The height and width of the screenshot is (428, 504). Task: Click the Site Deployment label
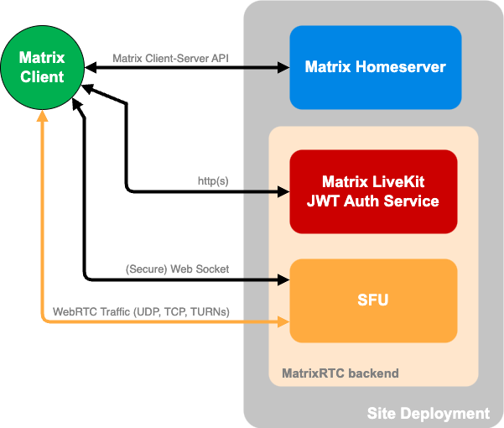(x=428, y=413)
